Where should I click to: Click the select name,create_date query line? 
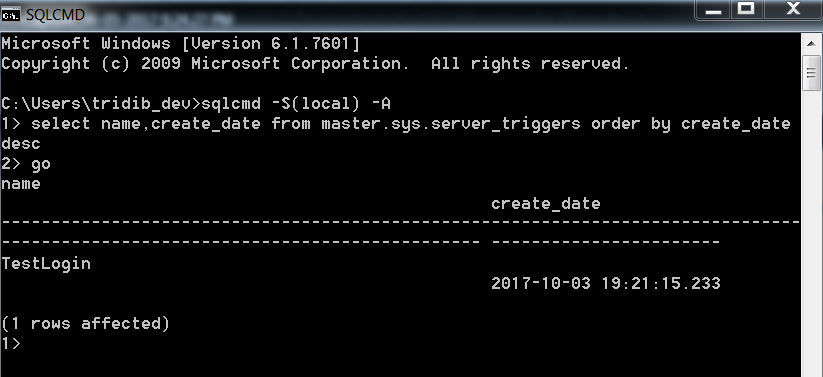tap(410, 124)
